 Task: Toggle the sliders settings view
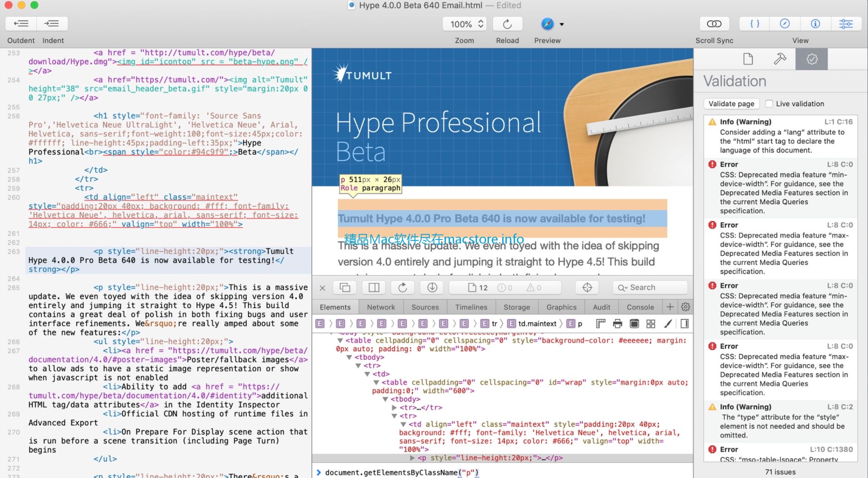point(846,24)
